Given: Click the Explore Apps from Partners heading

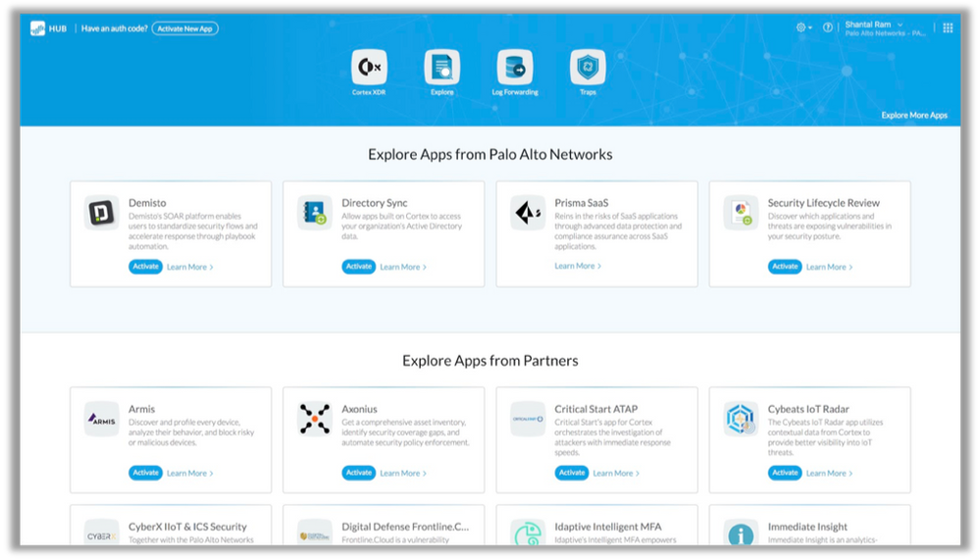Looking at the screenshot, I should pos(490,361).
